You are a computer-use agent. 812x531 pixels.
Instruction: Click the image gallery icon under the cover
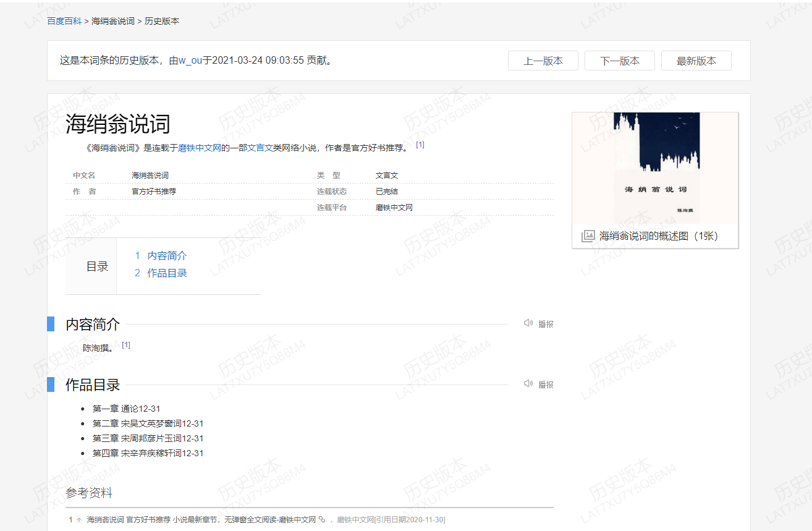click(x=588, y=236)
